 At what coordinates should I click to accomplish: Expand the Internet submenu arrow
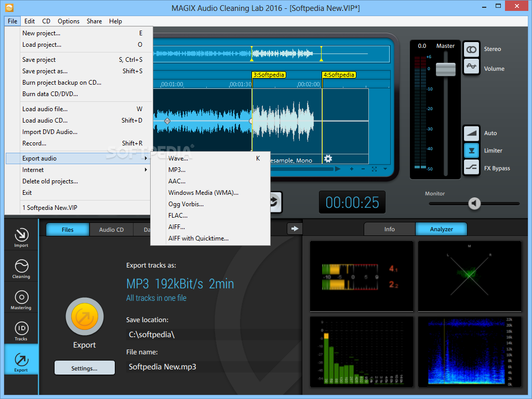coord(146,170)
